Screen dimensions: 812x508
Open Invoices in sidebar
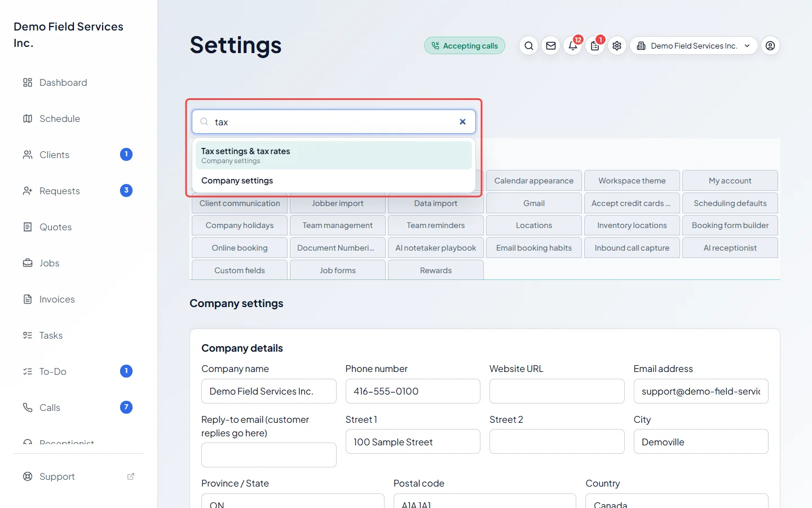(79, 299)
